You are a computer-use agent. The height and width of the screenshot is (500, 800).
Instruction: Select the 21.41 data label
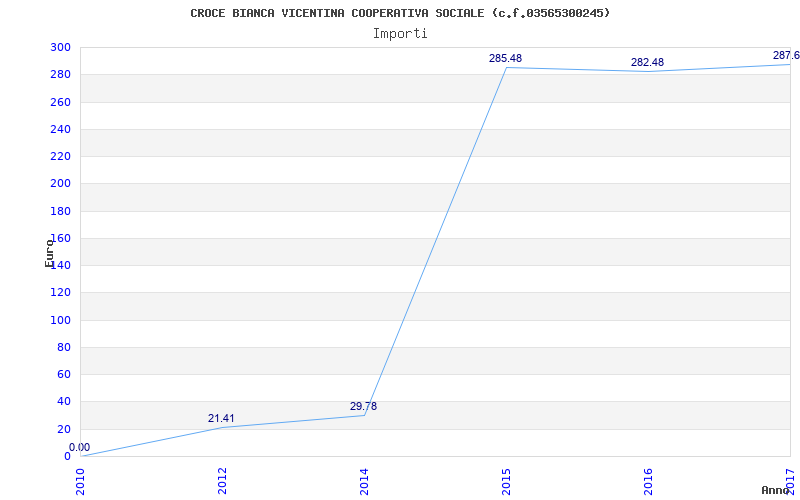[x=221, y=418]
